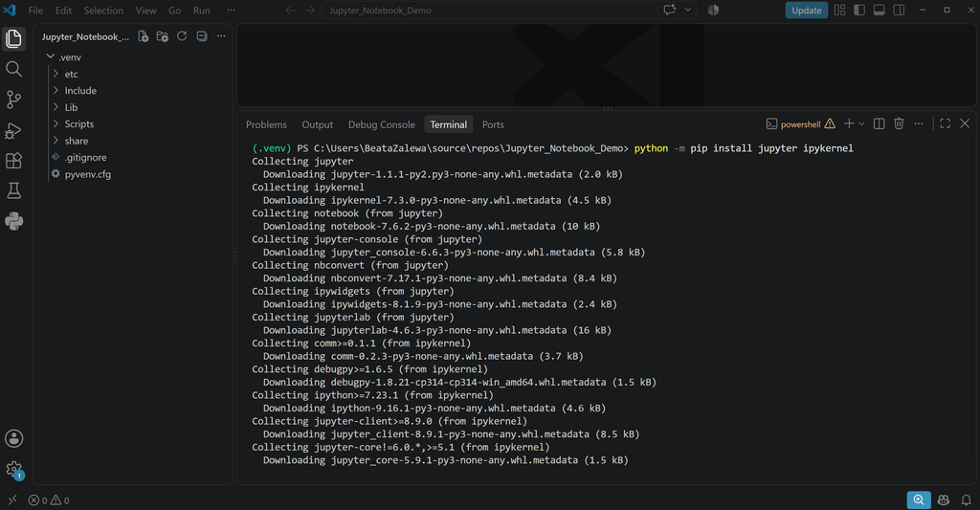The height and width of the screenshot is (510, 980).
Task: Click the New File icon in Explorer
Action: [x=144, y=36]
